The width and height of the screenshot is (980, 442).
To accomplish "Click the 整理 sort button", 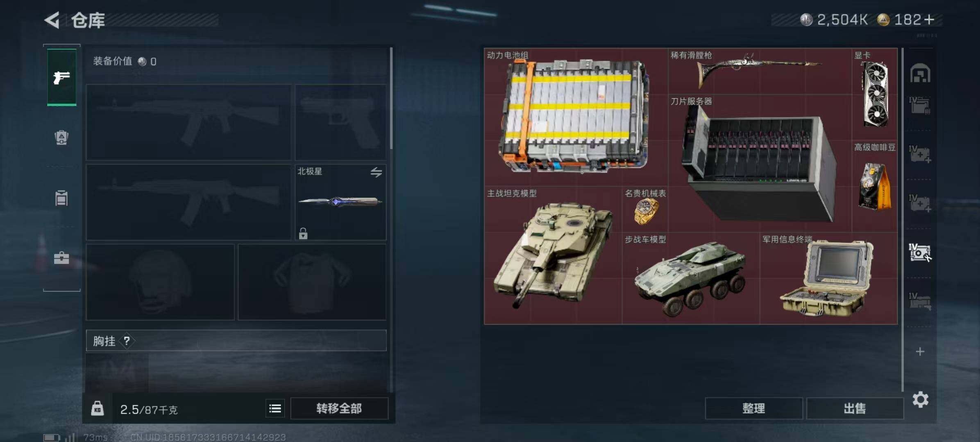I will pyautogui.click(x=754, y=408).
